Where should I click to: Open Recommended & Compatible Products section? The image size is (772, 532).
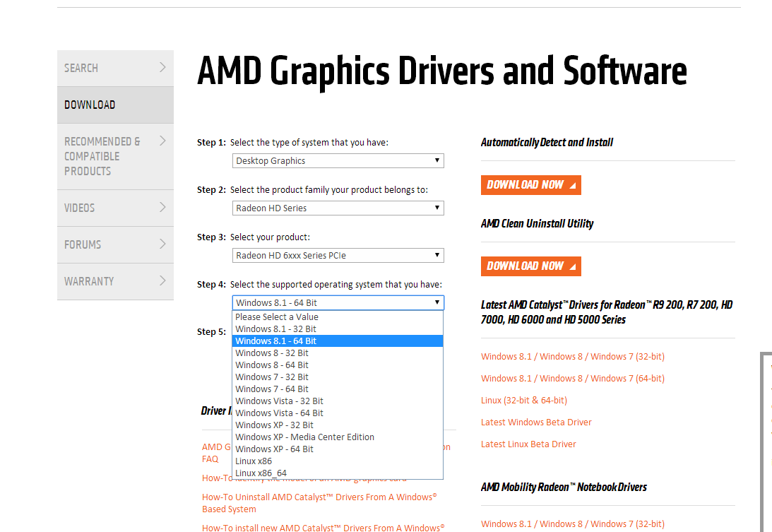point(115,156)
